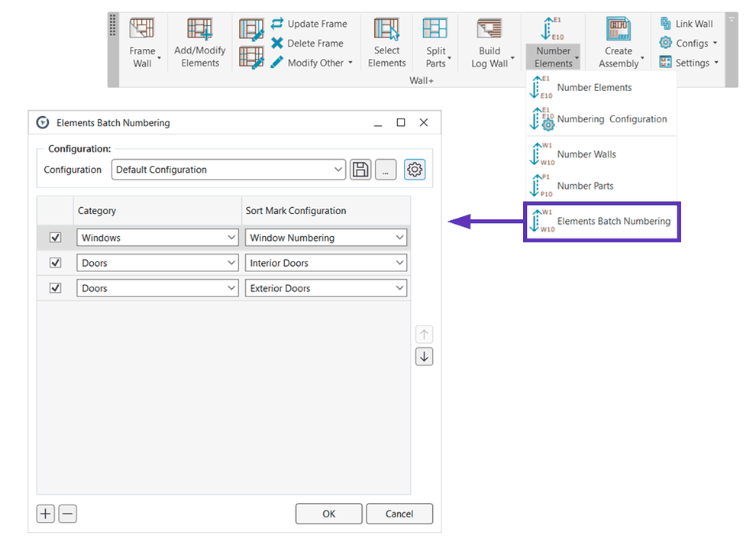This screenshot has height=548, width=756.
Task: Move row down with arrow button
Action: pyautogui.click(x=425, y=356)
